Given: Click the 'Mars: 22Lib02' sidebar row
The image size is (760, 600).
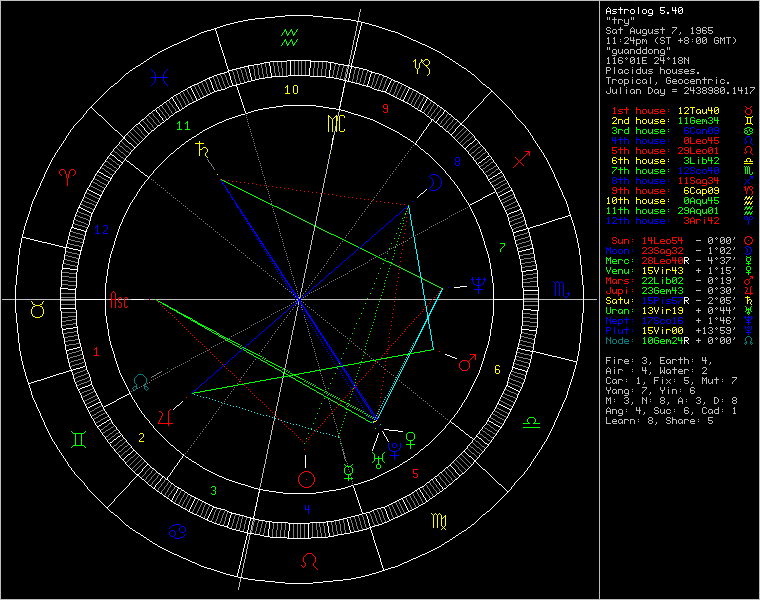Looking at the screenshot, I should point(680,281).
